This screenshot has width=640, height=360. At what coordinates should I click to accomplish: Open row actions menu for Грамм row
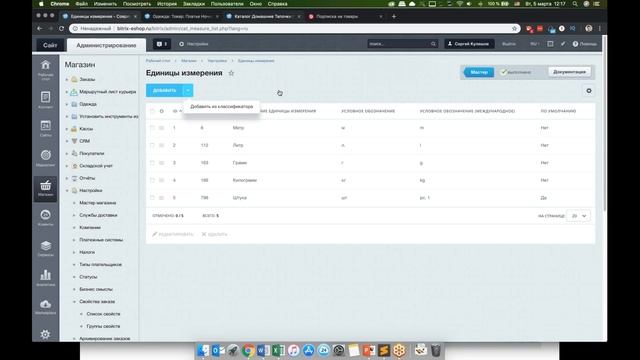(x=162, y=163)
